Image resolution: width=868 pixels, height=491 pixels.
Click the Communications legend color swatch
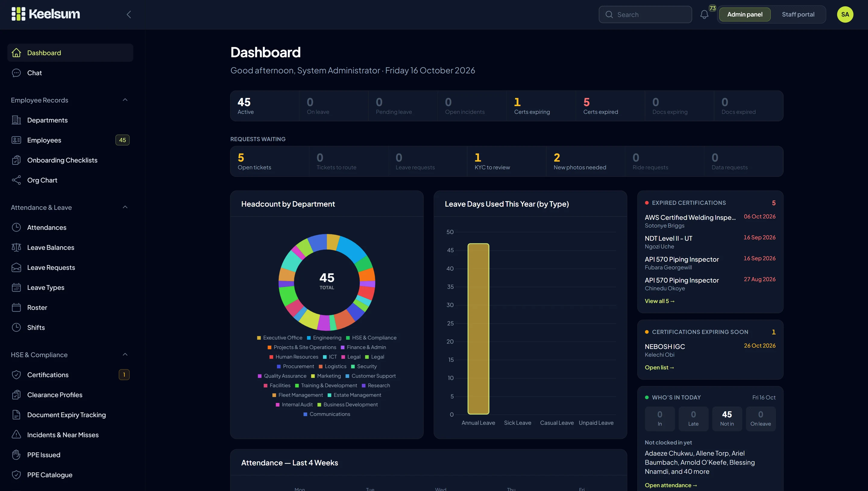[305, 414]
